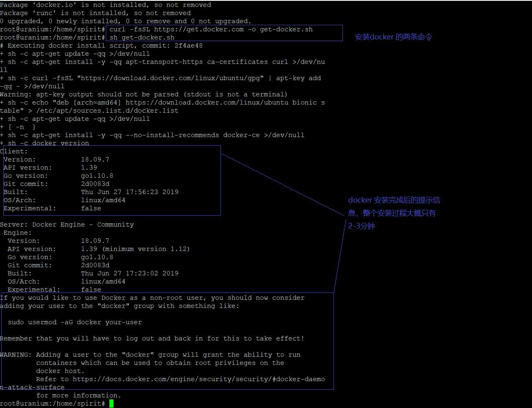Click the echo "deb [arch=amd64]" line

pos(162,103)
